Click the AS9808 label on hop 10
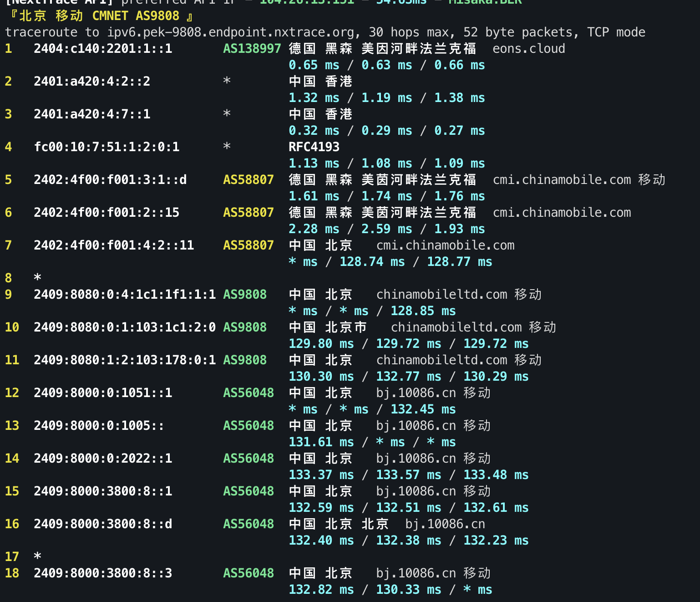The height and width of the screenshot is (602, 700). click(244, 327)
